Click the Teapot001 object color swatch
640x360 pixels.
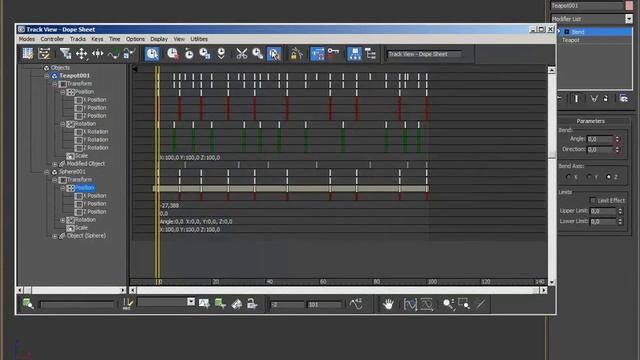pyautogui.click(x=629, y=6)
